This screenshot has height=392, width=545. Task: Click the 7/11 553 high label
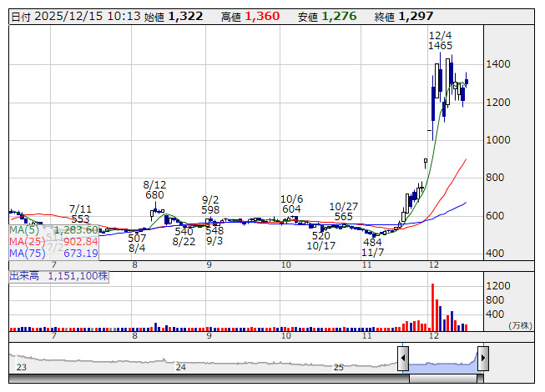coord(80,213)
